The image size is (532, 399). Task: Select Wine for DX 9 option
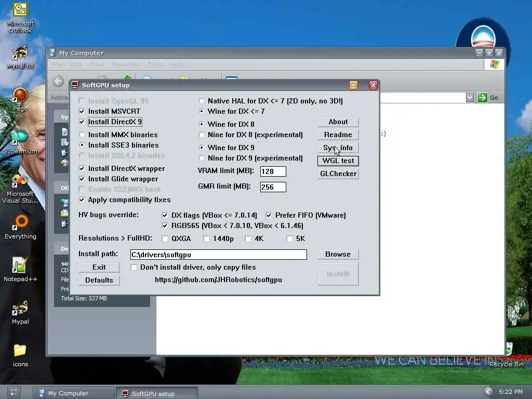click(x=202, y=148)
